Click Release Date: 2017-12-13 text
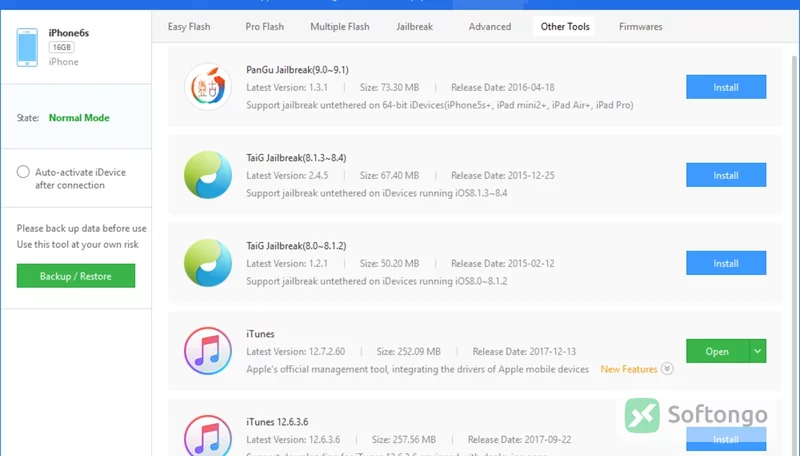This screenshot has height=456, width=800. [524, 351]
